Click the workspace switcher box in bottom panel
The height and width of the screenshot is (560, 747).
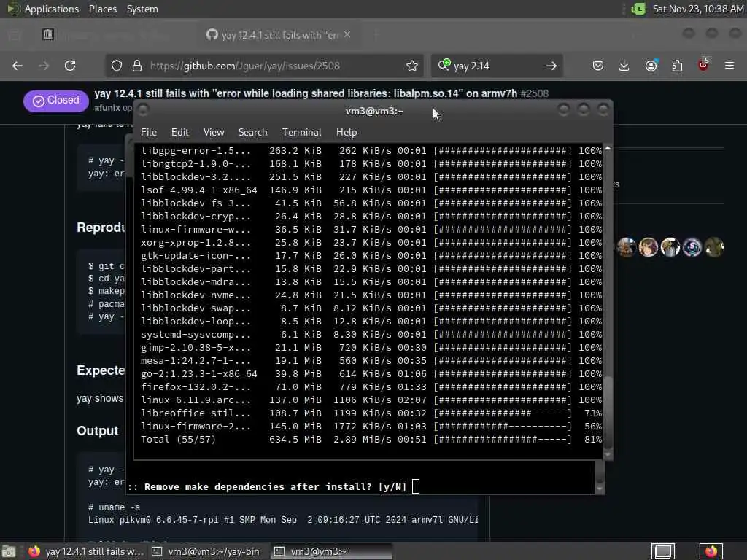pyautogui.click(x=662, y=551)
